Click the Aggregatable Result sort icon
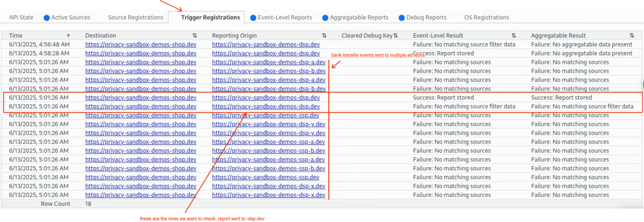This screenshot has width=644, height=222. click(x=632, y=36)
